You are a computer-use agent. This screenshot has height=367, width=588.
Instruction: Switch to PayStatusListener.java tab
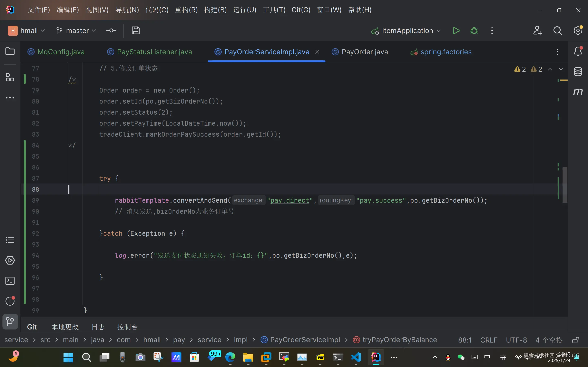pyautogui.click(x=154, y=52)
